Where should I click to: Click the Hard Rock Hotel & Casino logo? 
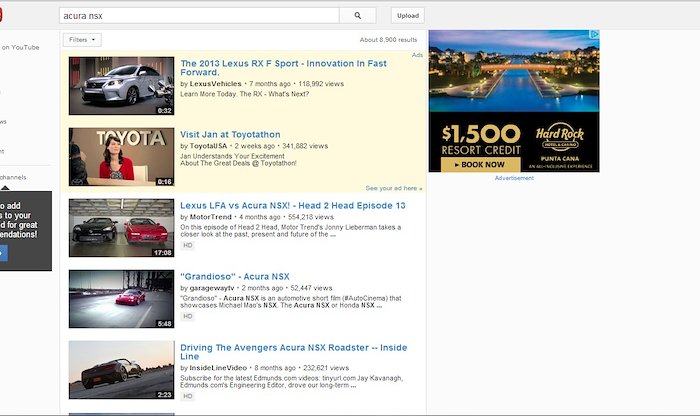click(560, 137)
